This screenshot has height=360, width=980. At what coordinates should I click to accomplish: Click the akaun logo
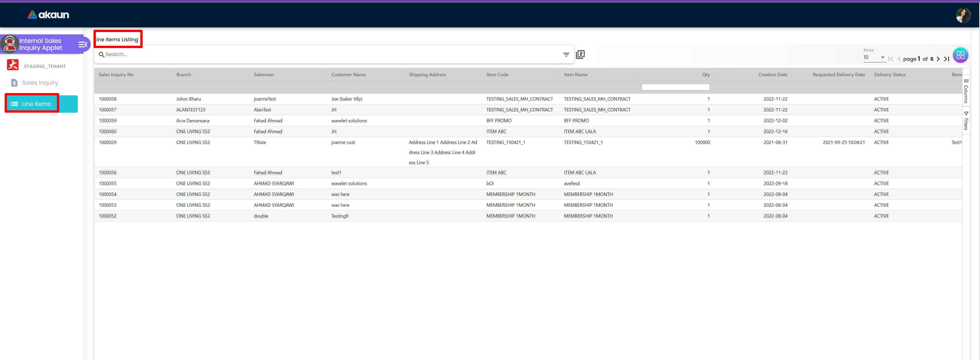[48, 15]
